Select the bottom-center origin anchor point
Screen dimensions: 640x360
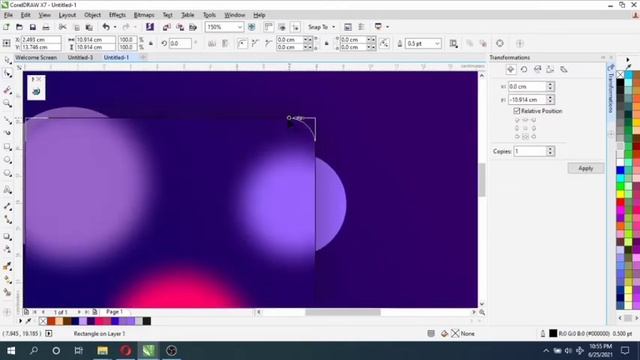tap(525, 137)
